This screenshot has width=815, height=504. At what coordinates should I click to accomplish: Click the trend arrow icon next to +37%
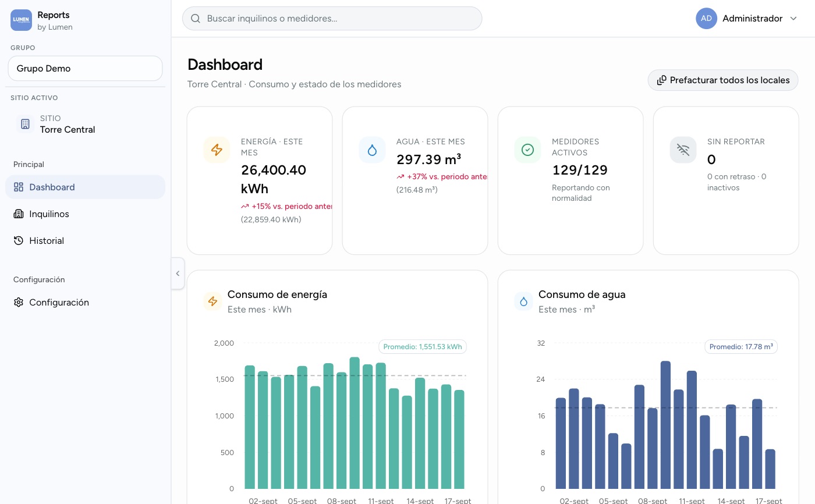pos(401,177)
